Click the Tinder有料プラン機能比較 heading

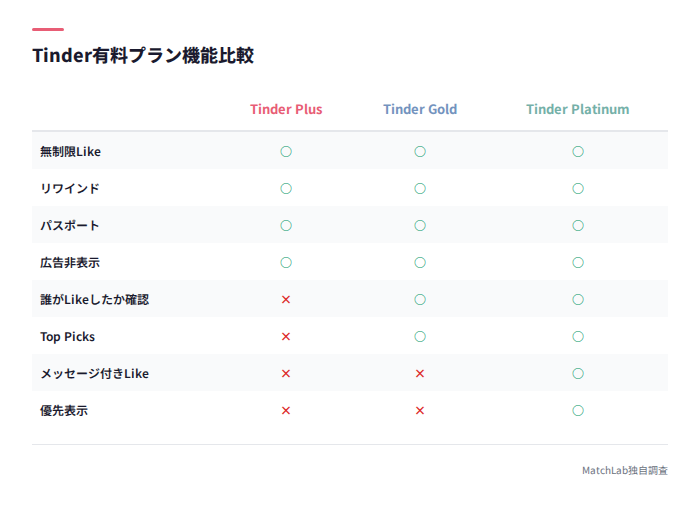pos(143,56)
